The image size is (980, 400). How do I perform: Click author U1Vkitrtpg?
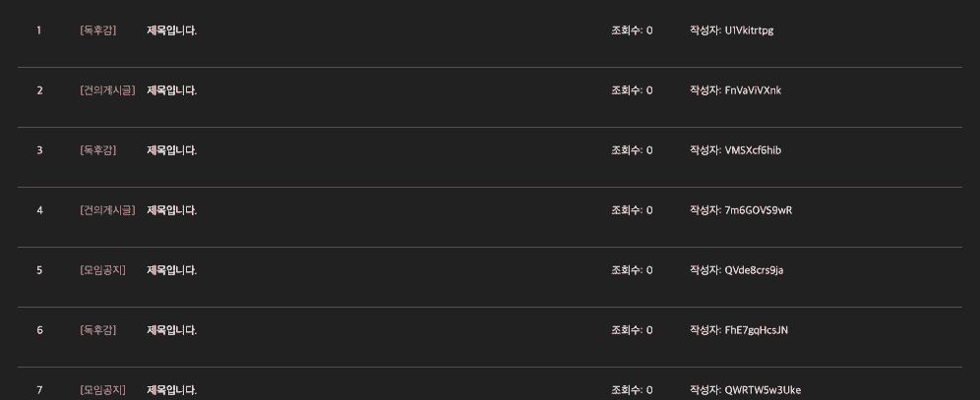point(749,30)
